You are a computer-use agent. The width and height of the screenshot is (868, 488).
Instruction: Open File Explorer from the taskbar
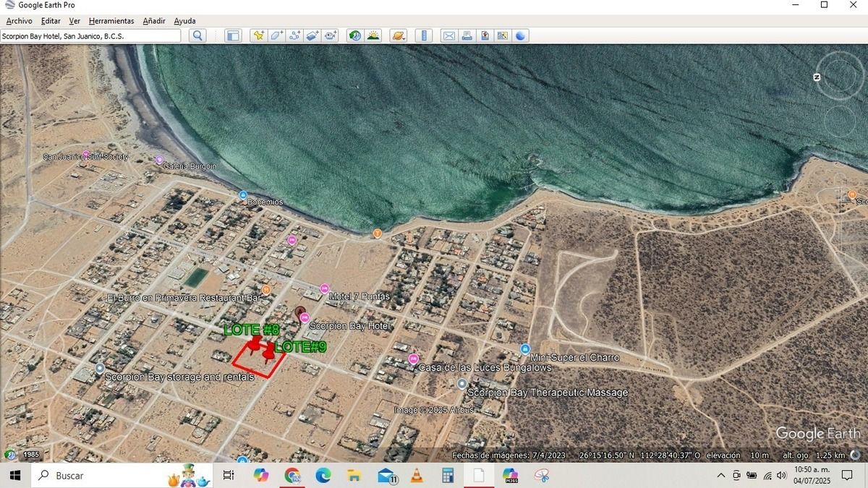click(354, 475)
